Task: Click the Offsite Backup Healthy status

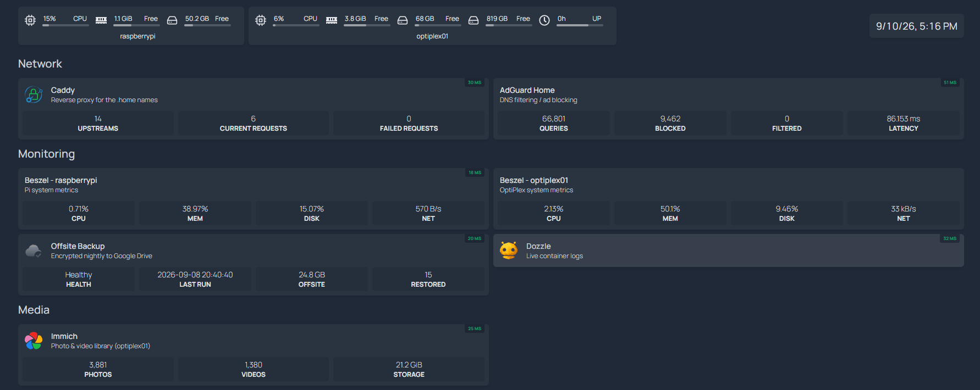Action: [79, 279]
